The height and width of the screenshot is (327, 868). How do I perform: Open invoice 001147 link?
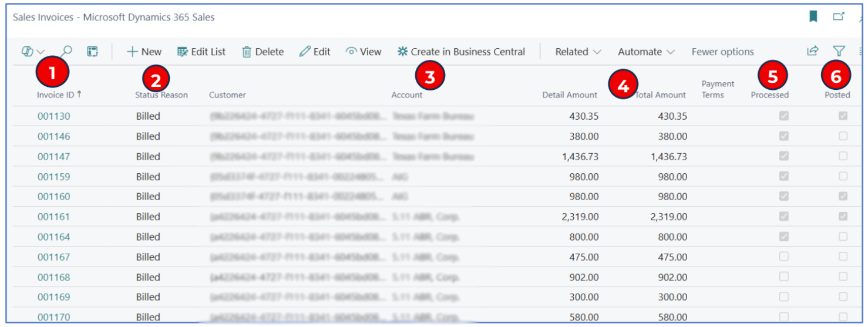[53, 156]
